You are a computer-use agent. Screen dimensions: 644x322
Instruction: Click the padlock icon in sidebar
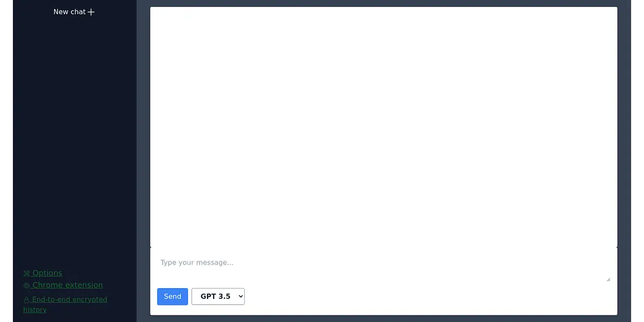click(x=26, y=300)
